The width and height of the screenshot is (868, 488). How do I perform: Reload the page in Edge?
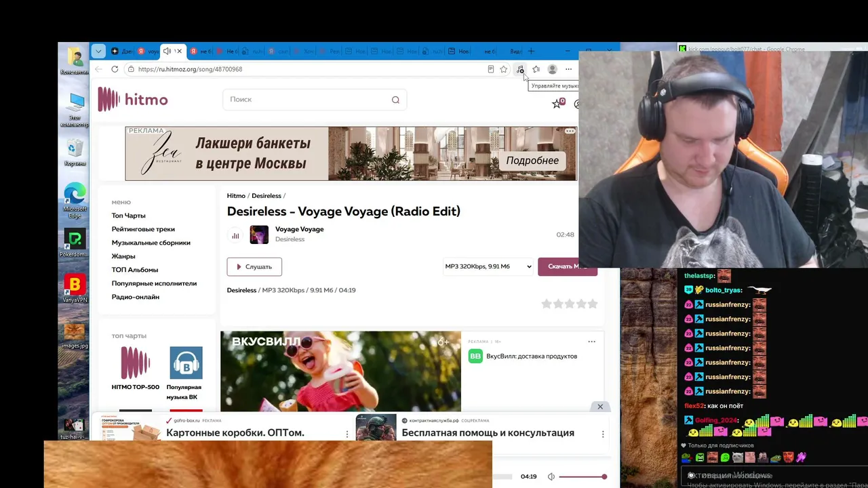coord(115,69)
